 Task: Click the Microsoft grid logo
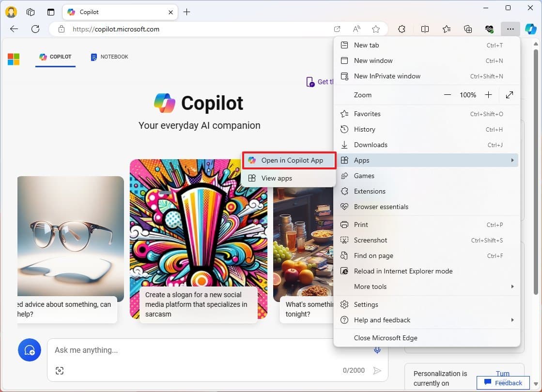point(13,59)
